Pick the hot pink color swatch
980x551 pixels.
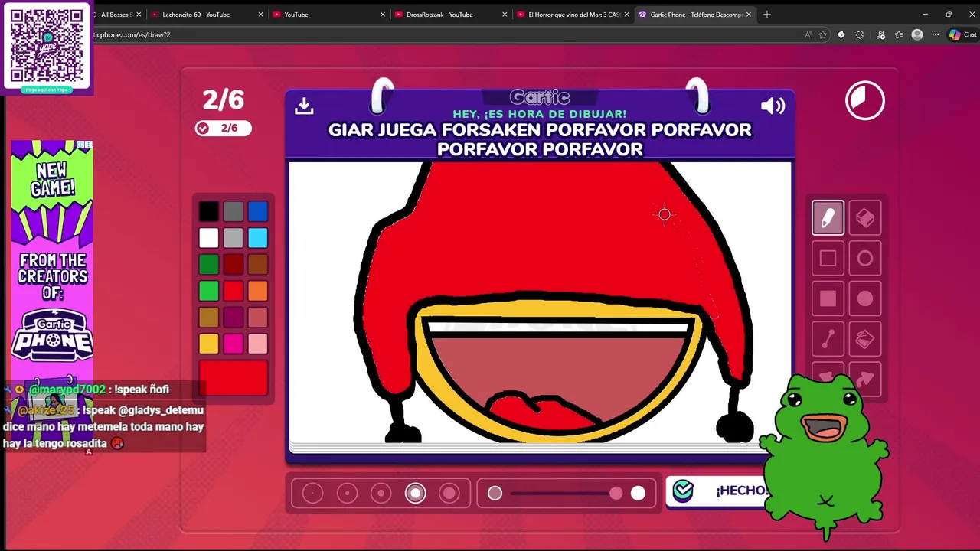coord(234,344)
